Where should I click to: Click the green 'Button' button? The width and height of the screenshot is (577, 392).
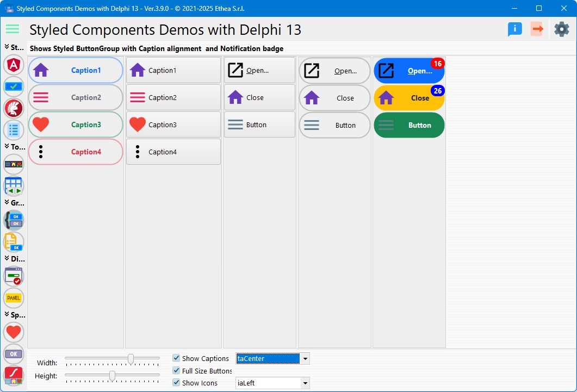tap(409, 126)
